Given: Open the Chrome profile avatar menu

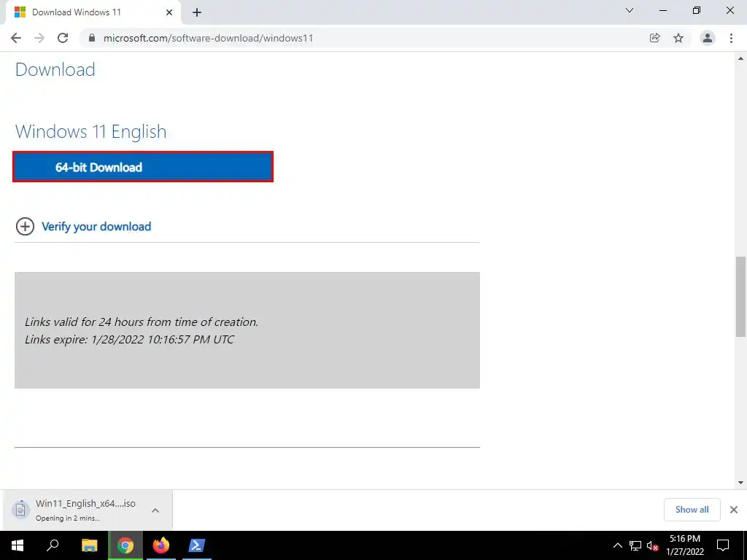Looking at the screenshot, I should (x=708, y=38).
